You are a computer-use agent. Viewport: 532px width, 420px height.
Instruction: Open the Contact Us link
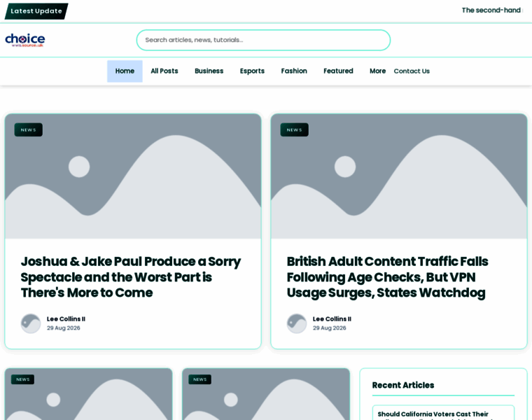click(412, 71)
